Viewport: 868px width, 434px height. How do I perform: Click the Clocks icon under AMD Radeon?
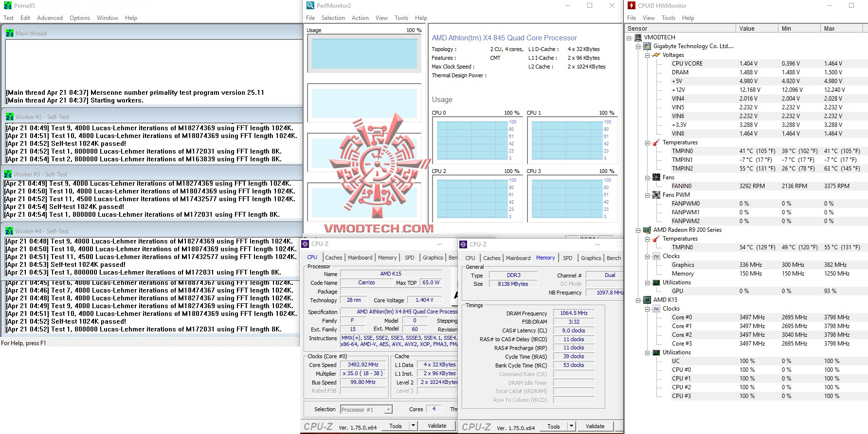(x=656, y=256)
